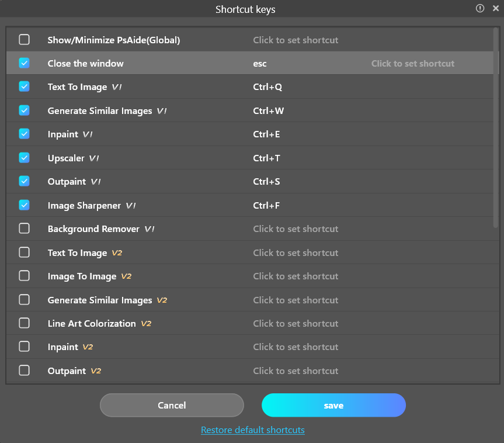Enable Show/Minimize PsAide(Global) checkbox

[24, 40]
